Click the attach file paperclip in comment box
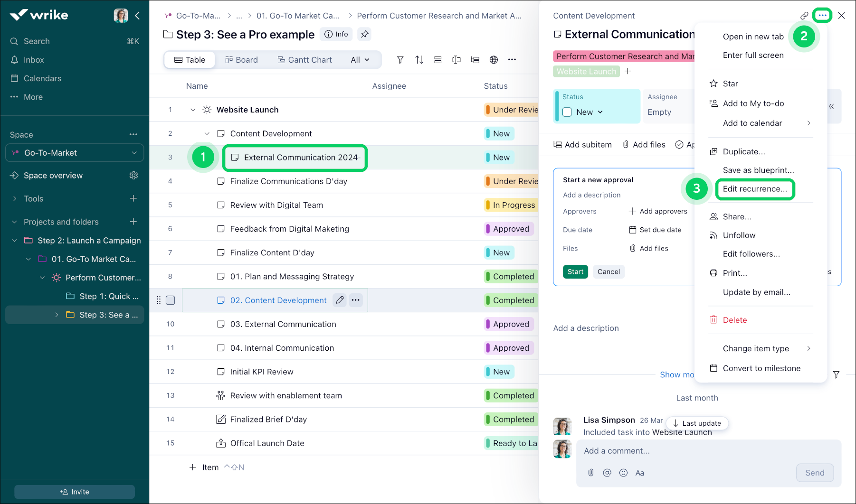This screenshot has height=504, width=856. tap(590, 473)
